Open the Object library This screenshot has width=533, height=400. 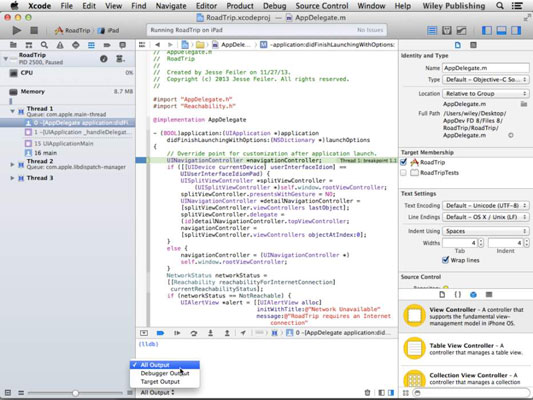[x=473, y=295]
